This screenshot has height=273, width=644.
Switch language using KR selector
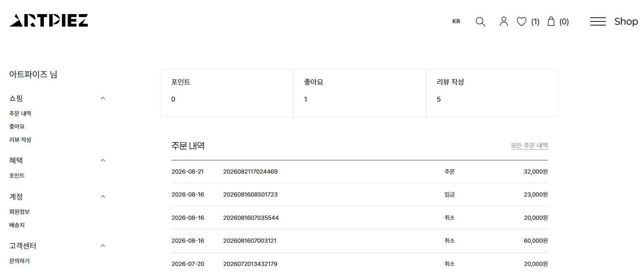coord(456,21)
